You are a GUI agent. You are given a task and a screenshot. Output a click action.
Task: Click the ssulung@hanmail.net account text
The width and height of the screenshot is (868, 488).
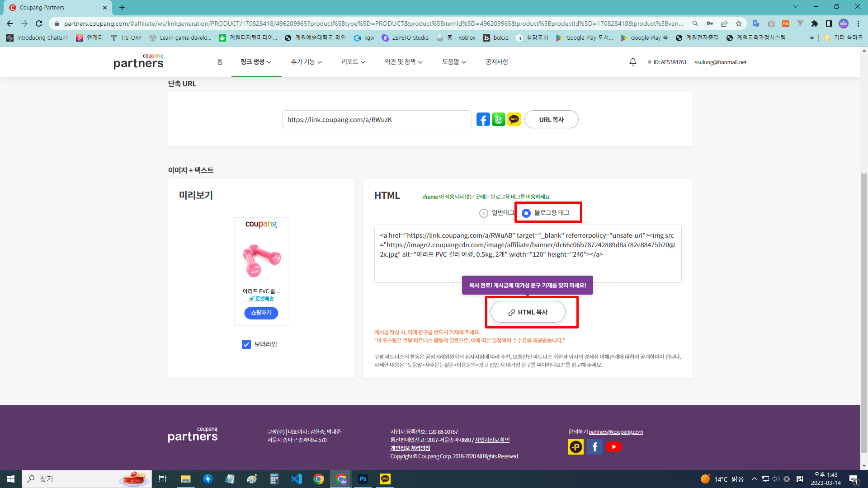point(721,62)
